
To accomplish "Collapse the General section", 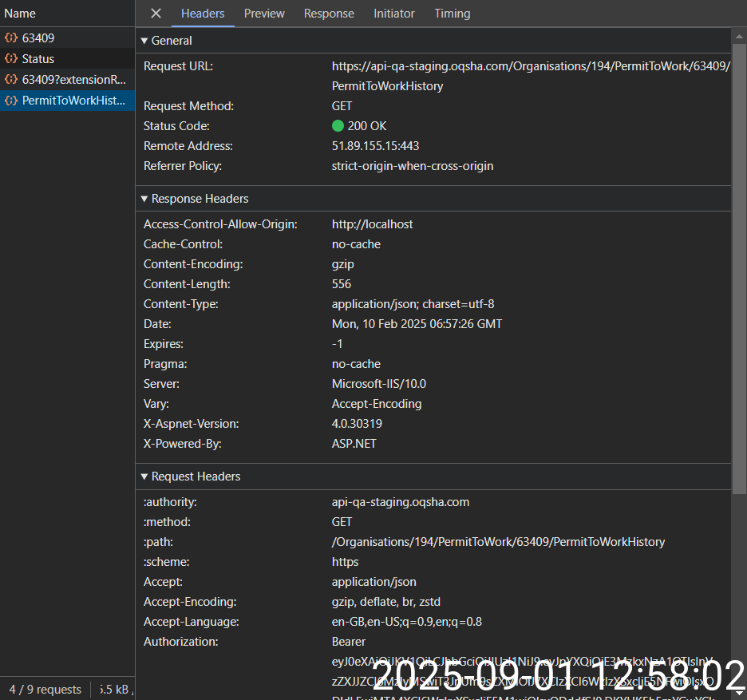I will point(144,41).
